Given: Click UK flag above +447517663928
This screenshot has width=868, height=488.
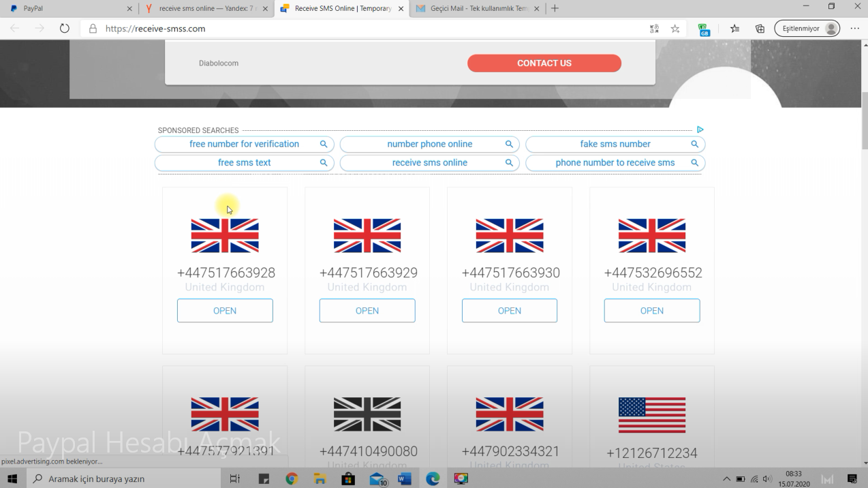Looking at the screenshot, I should click(225, 236).
